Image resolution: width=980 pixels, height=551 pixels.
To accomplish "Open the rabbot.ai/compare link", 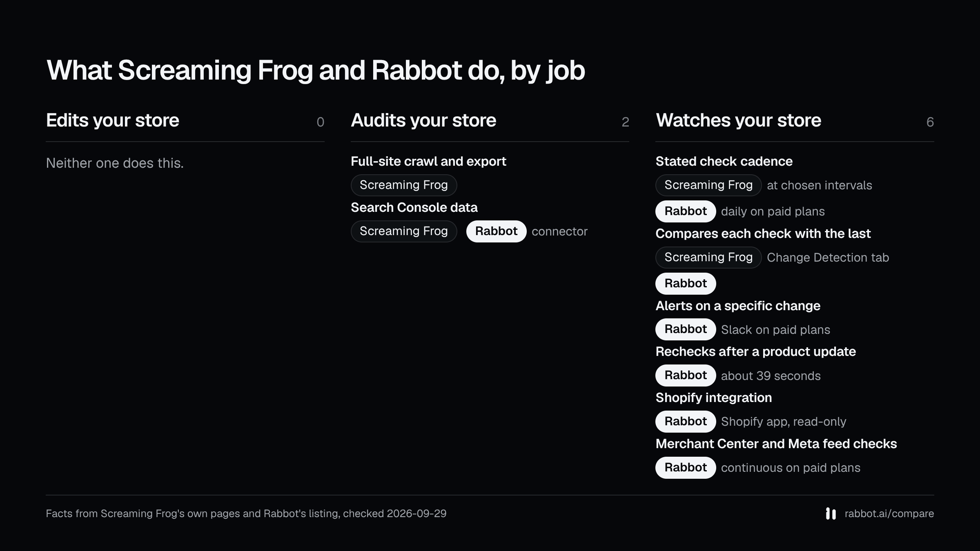I will (889, 513).
